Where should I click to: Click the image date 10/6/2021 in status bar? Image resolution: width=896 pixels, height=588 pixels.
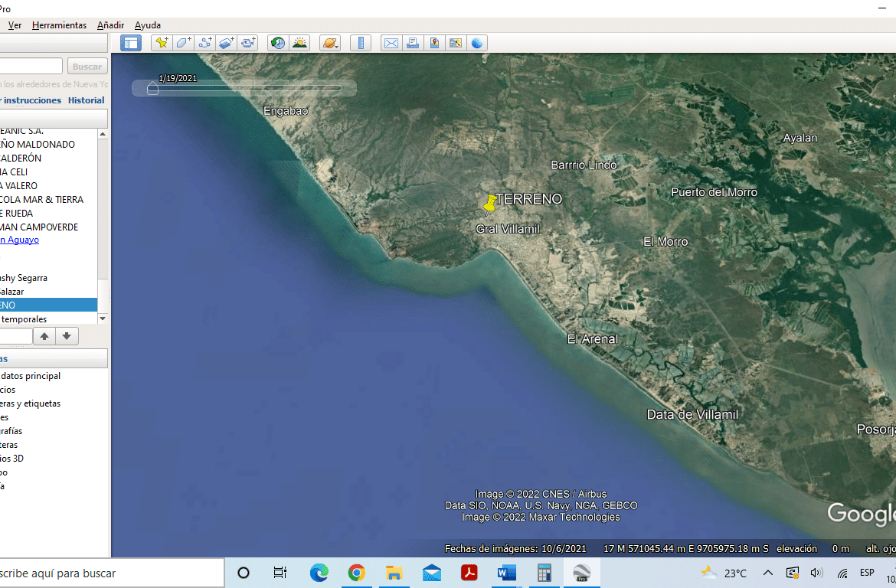[x=564, y=549]
